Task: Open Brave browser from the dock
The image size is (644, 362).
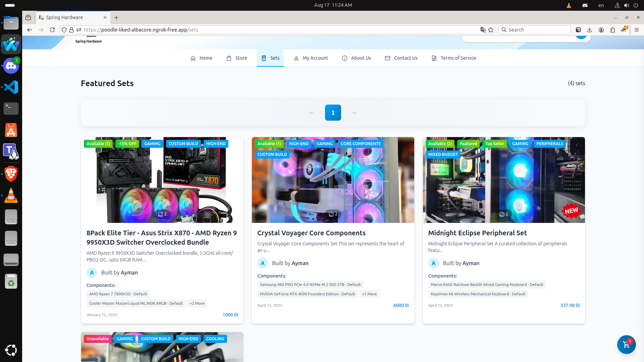Action: pos(11,174)
